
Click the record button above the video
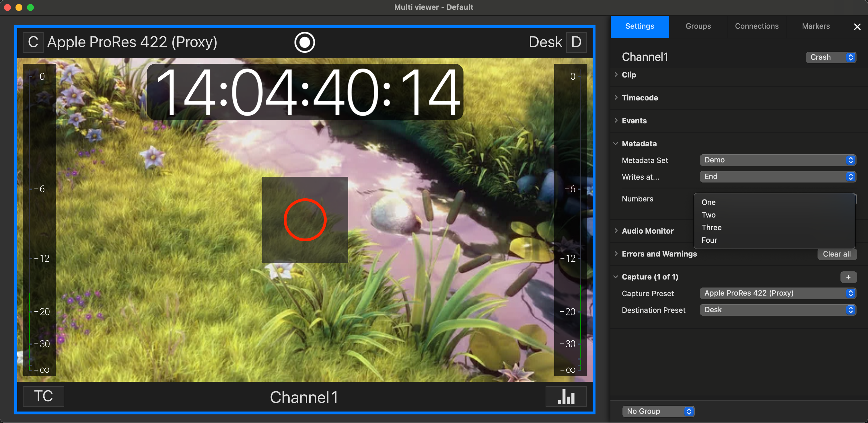(x=305, y=42)
